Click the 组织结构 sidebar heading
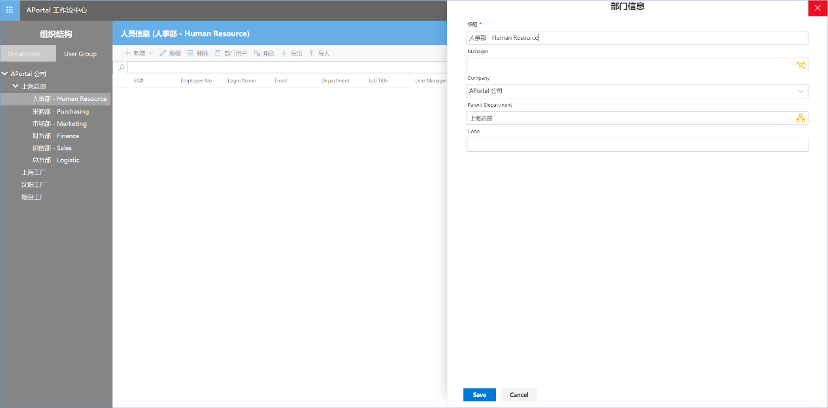The height and width of the screenshot is (408, 828). click(x=56, y=34)
